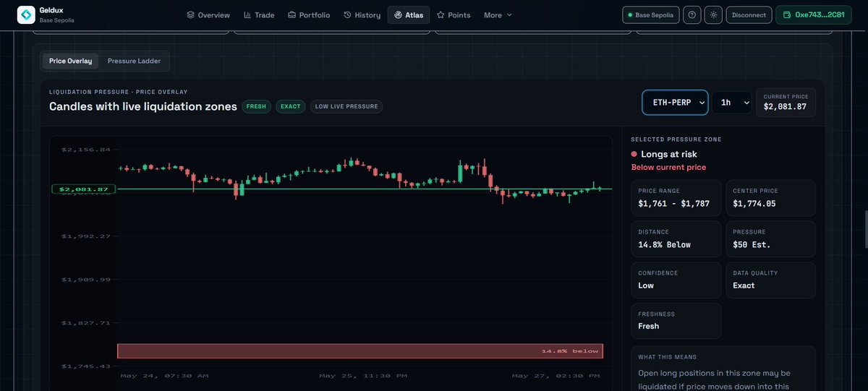Screen dimensions: 868x391
Task: Click the $2,081.87 price label on chart axis
Action: click(x=83, y=189)
